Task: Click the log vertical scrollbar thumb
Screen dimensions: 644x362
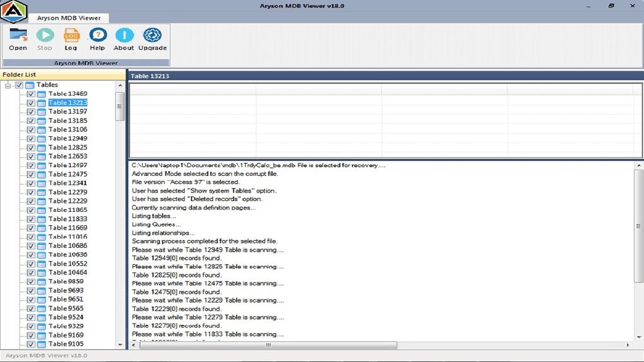Action: [639, 226]
